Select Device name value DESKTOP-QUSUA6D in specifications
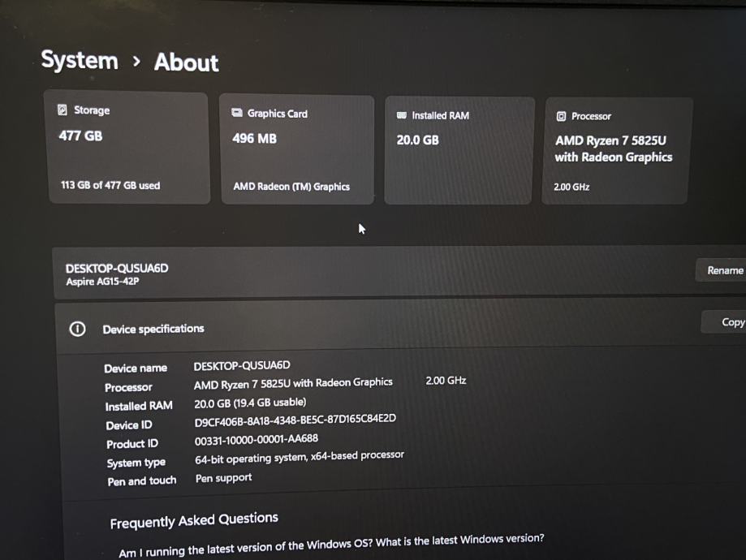This screenshot has height=560, width=746. pos(242,365)
